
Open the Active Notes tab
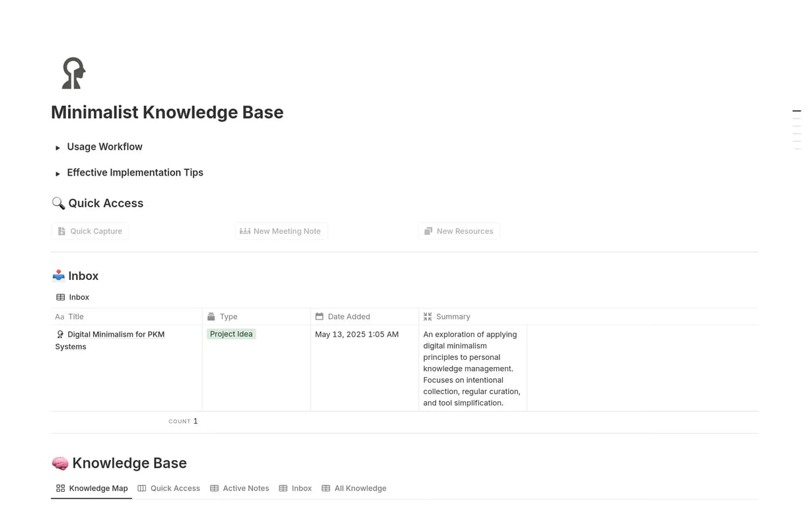(x=240, y=489)
